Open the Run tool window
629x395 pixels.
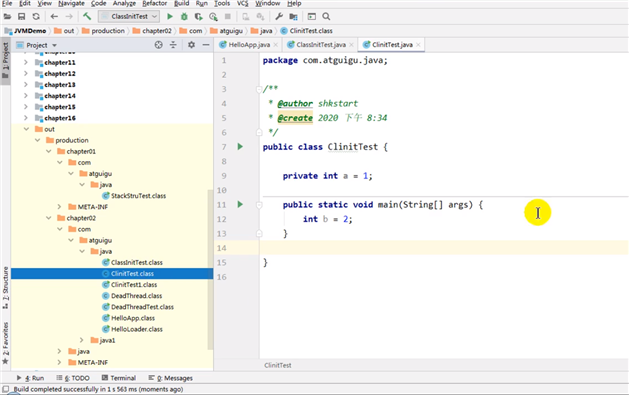click(30, 378)
